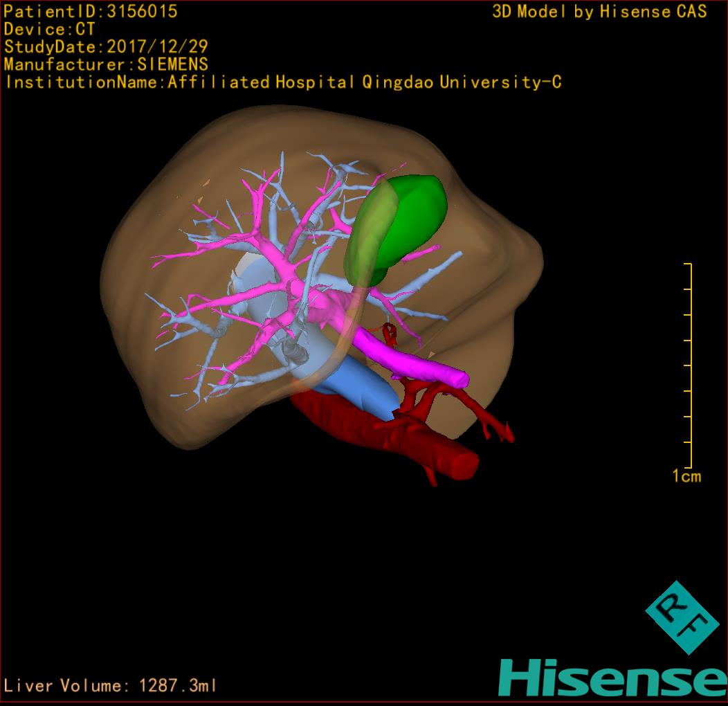
Task: Select the large dark red aorta vessel
Action: (388, 433)
